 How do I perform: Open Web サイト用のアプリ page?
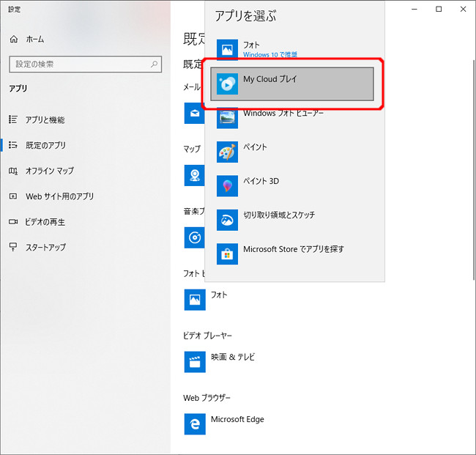[59, 196]
